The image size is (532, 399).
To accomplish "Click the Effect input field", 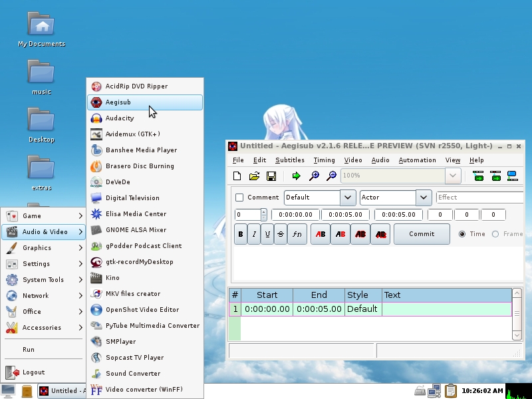I will 479,198.
